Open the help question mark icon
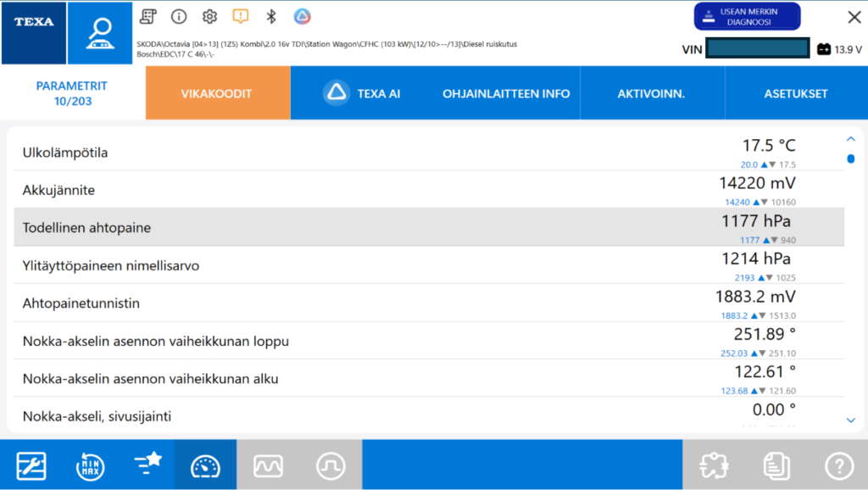Image resolution: width=868 pixels, height=490 pixels. (839, 465)
